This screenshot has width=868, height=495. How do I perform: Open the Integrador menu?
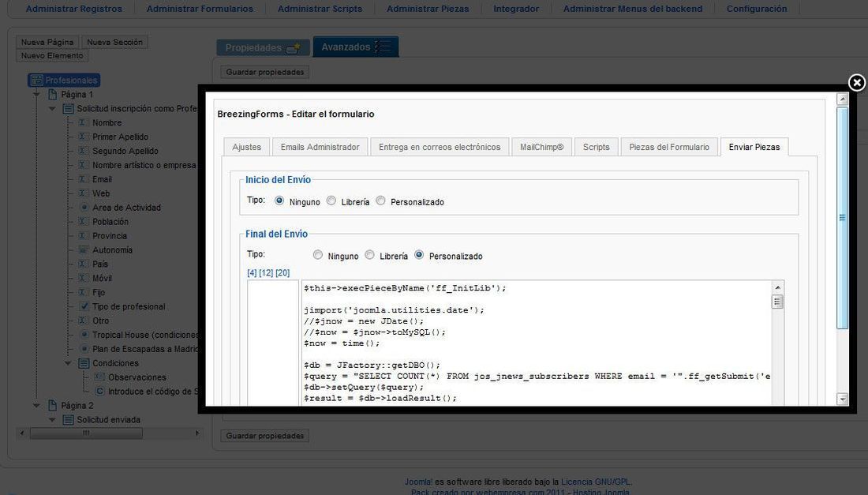point(516,9)
